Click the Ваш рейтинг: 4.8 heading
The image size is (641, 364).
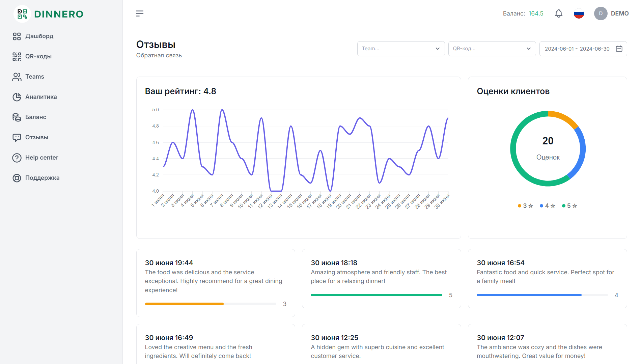point(180,91)
